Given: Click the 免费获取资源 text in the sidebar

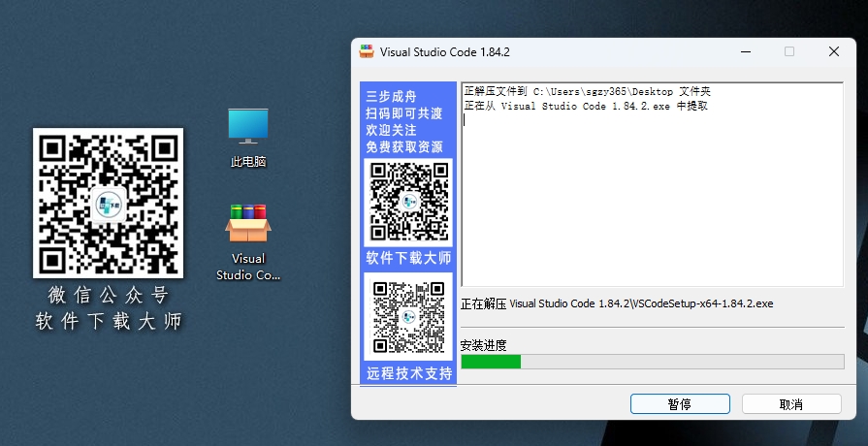Looking at the screenshot, I should point(404,147).
